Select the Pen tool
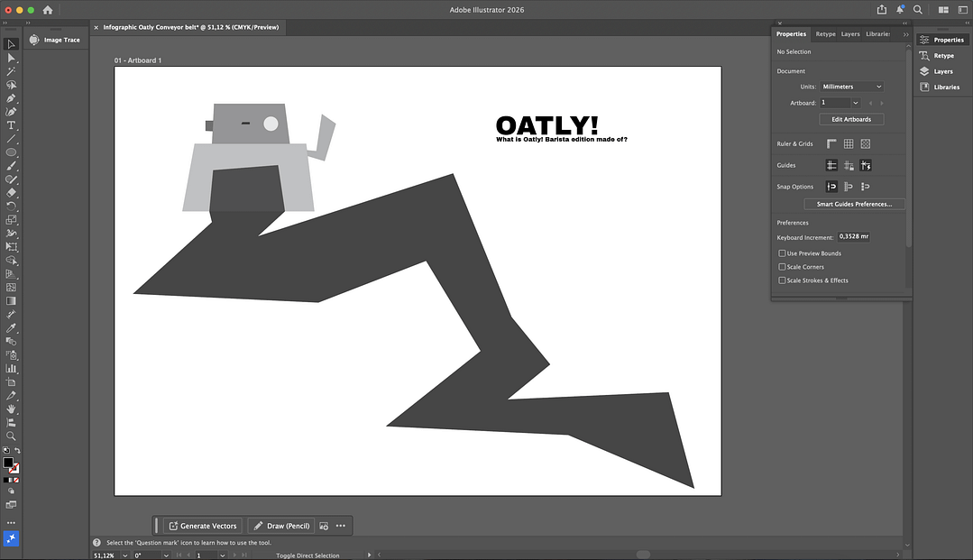Image resolution: width=973 pixels, height=560 pixels. [12, 98]
